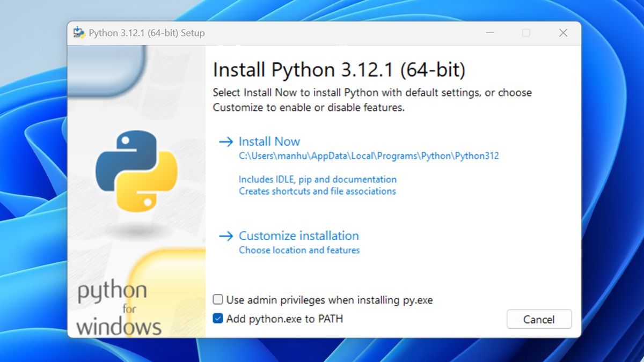The width and height of the screenshot is (644, 362).
Task: Click Creates shortcuts and file associations text
Action: coord(317,191)
